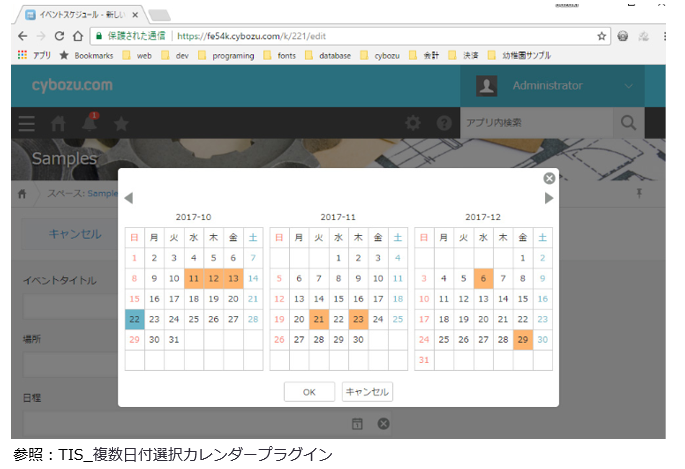The height and width of the screenshot is (469, 685).
Task: Click キャンセル in the calendar popup
Action: (367, 392)
